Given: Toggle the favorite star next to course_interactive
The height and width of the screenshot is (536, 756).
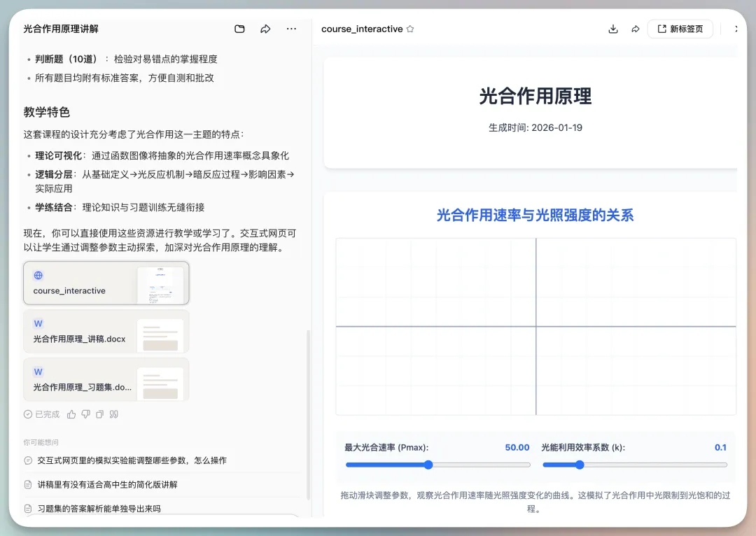Looking at the screenshot, I should point(411,29).
